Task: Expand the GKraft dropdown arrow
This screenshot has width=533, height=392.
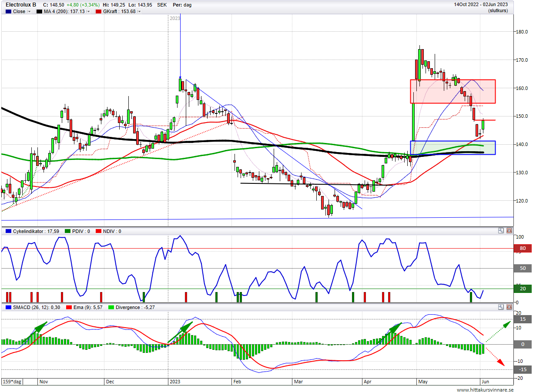Action: point(139,12)
